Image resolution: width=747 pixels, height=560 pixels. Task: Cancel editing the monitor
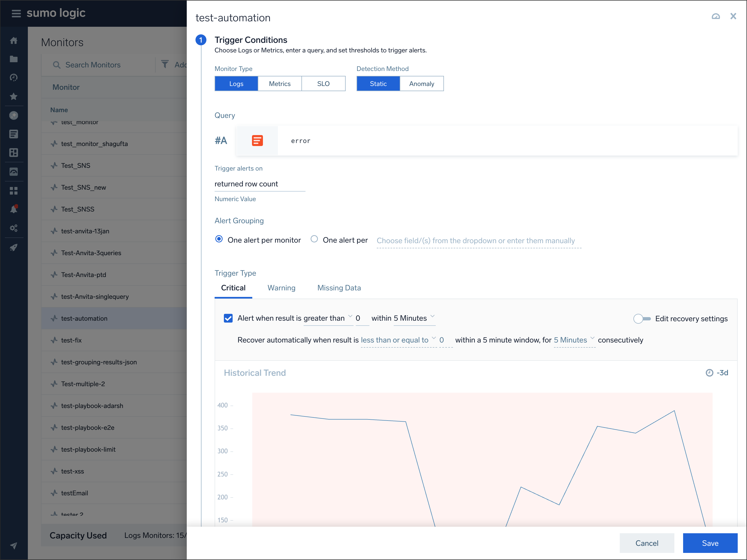click(647, 543)
